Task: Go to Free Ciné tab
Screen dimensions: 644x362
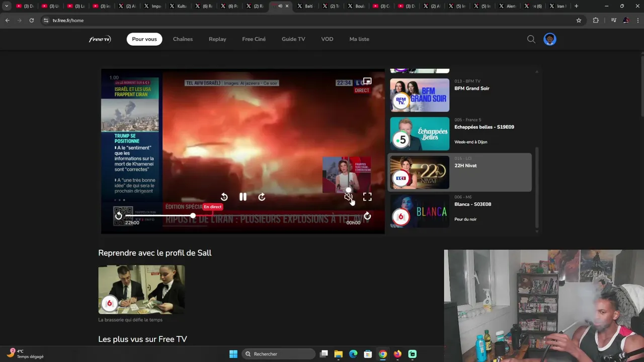Action: coord(254,39)
